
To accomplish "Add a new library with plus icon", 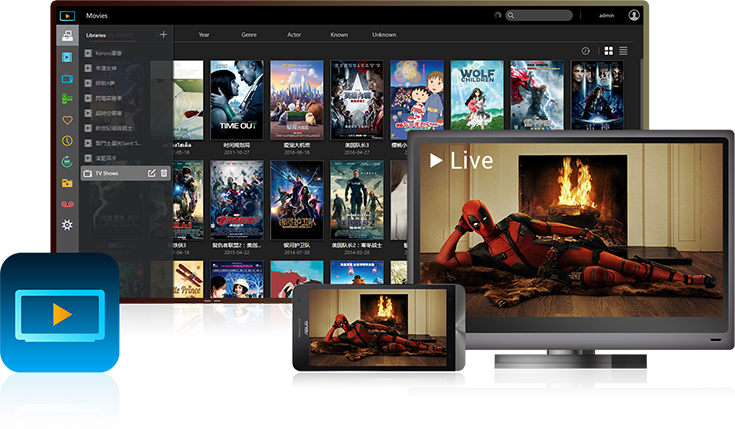I will [x=163, y=34].
